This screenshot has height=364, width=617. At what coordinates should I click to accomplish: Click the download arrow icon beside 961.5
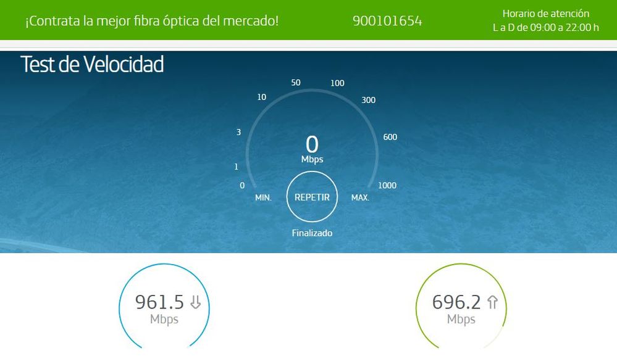pyautogui.click(x=196, y=302)
